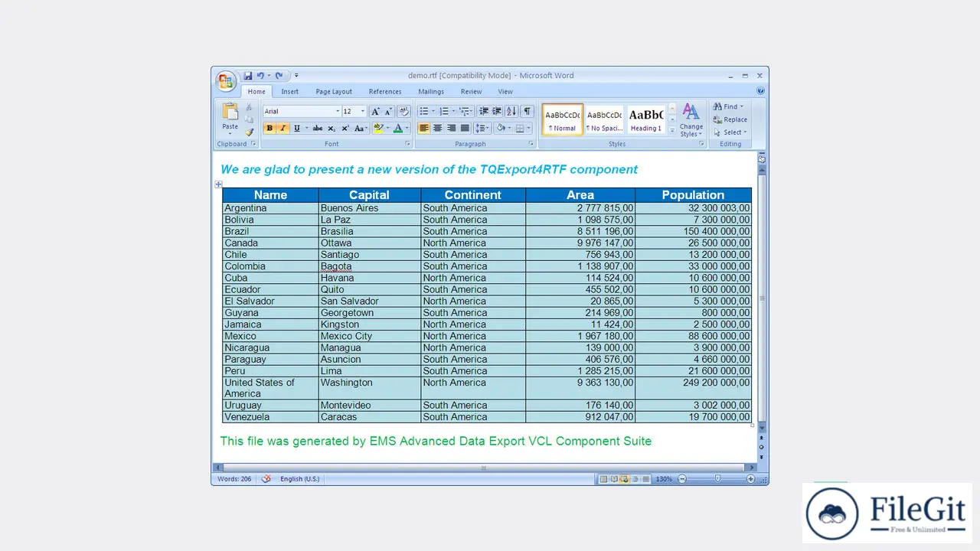Apply superscript formatting
The height and width of the screenshot is (551, 980).
point(345,129)
